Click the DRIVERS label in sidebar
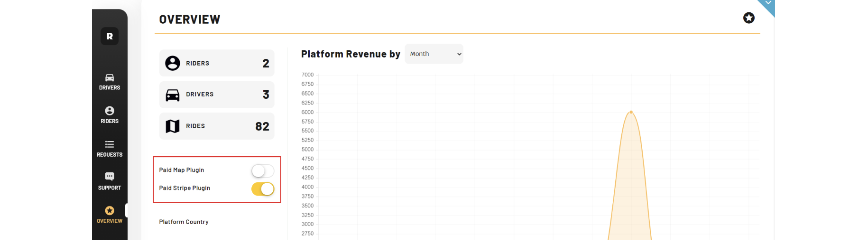 click(x=110, y=88)
